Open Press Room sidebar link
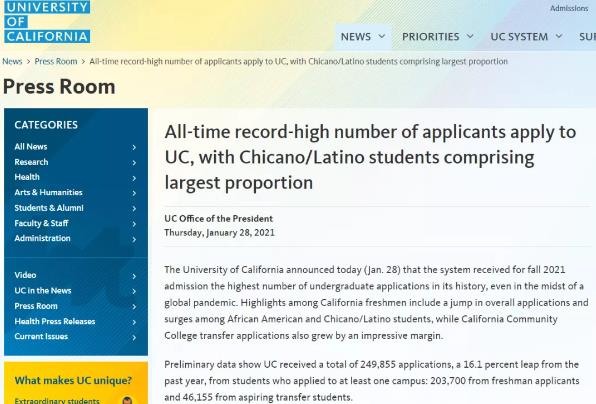596x404 pixels. click(x=36, y=306)
